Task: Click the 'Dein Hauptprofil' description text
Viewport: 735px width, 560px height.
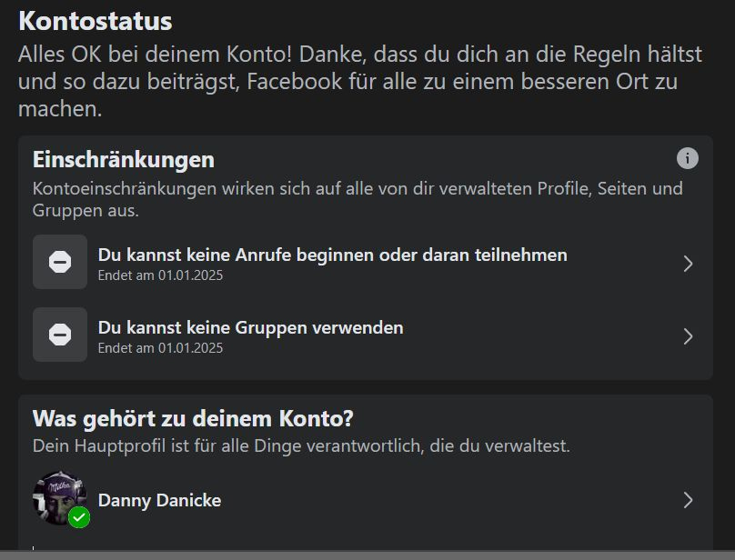Action: tap(301, 446)
